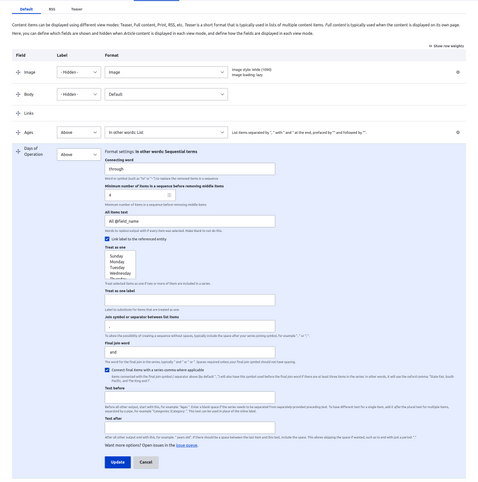
Task: Select Monday in Treat as one list
Action: (x=117, y=262)
